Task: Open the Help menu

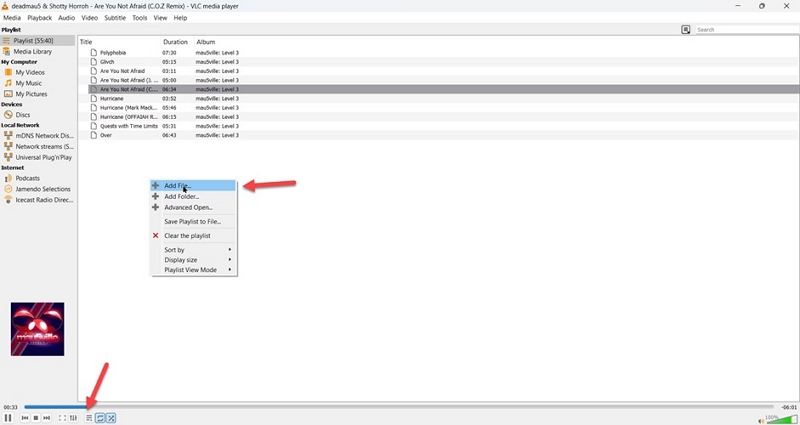Action: [x=180, y=18]
